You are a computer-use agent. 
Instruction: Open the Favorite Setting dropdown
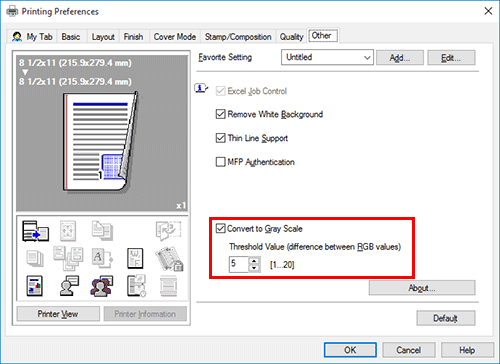tap(327, 57)
